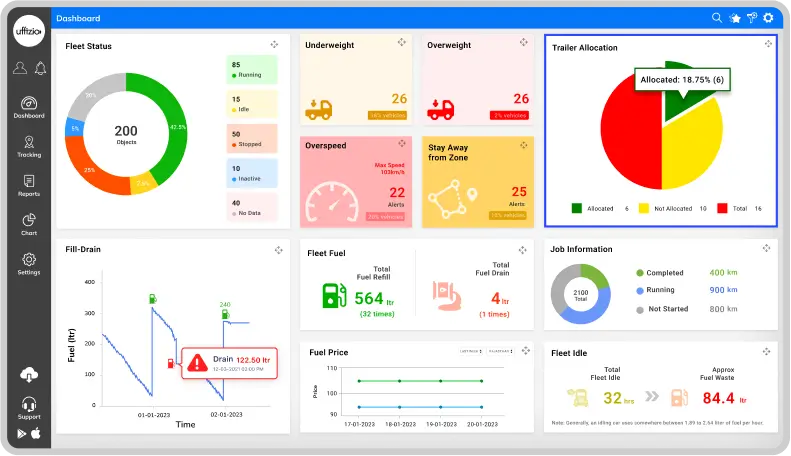Expand the Fleet Status widget with move icon
Screen dimensions: 791x456
pos(274,45)
